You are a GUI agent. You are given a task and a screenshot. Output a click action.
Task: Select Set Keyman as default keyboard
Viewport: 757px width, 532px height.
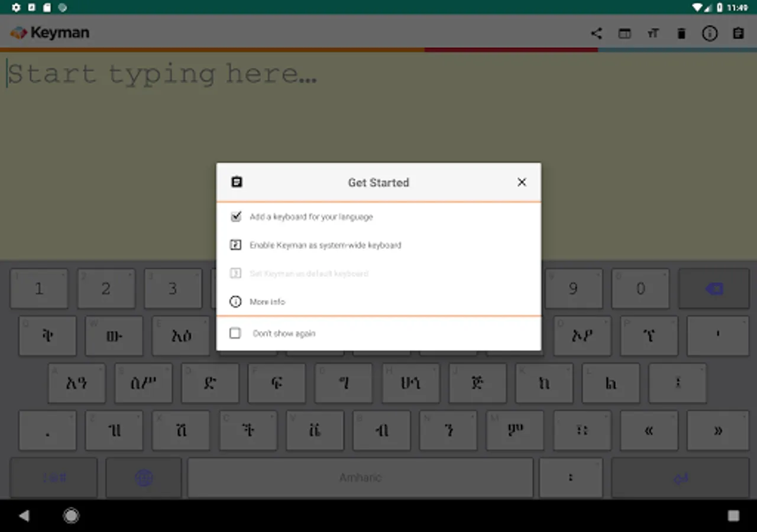click(x=378, y=273)
